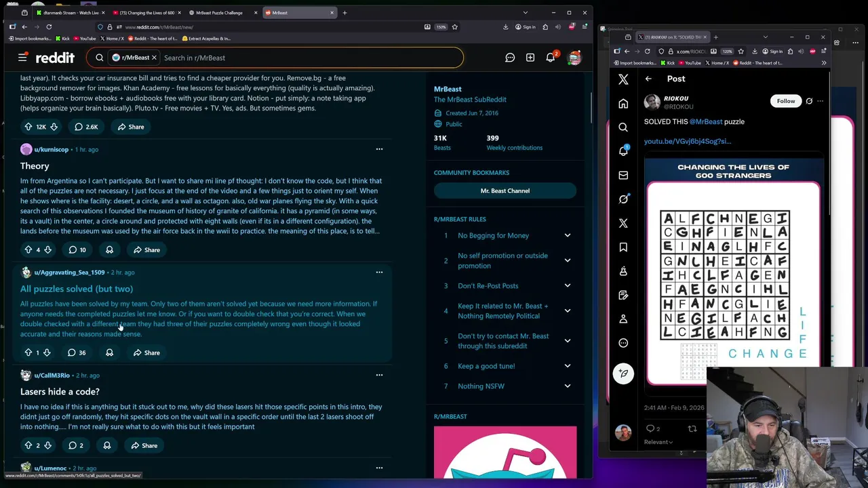Image resolution: width=868 pixels, height=488 pixels.
Task: Open the 10 comments on Theory post
Action: (x=77, y=249)
